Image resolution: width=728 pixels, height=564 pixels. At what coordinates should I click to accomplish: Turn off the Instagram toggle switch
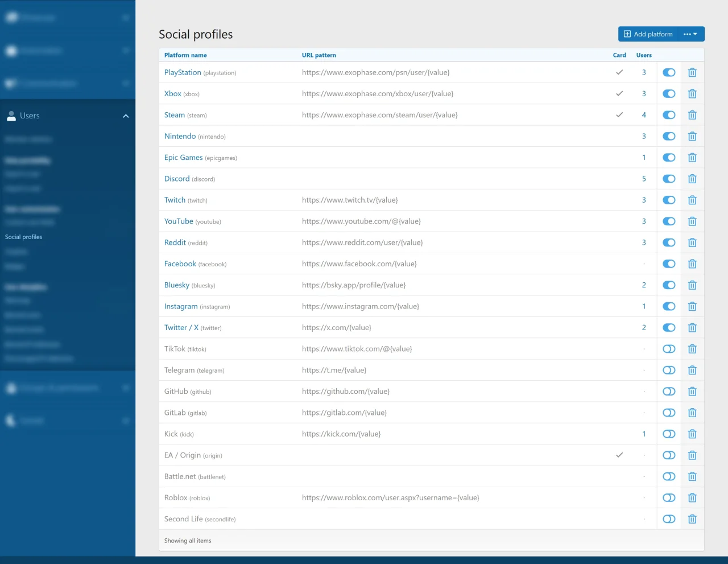click(669, 306)
